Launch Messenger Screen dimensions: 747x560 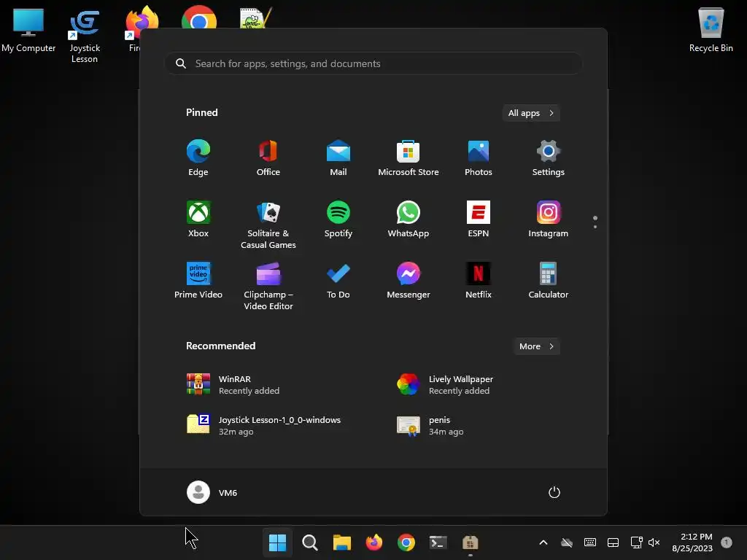409,281
